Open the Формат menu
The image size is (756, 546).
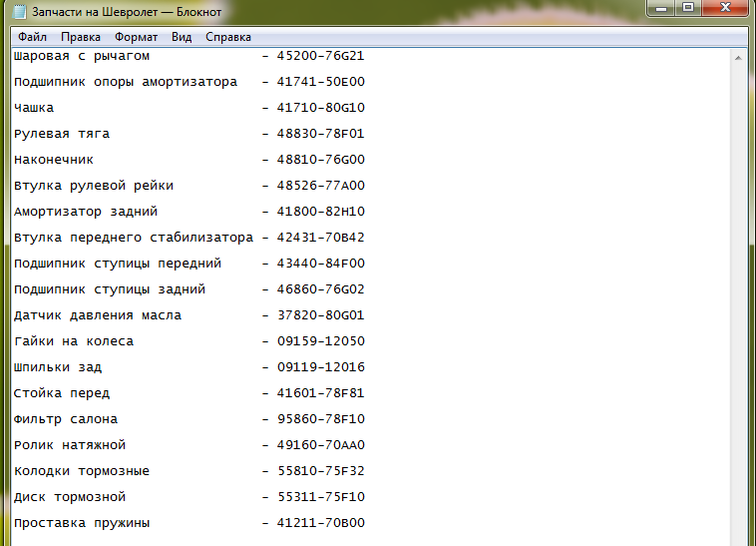(136, 37)
